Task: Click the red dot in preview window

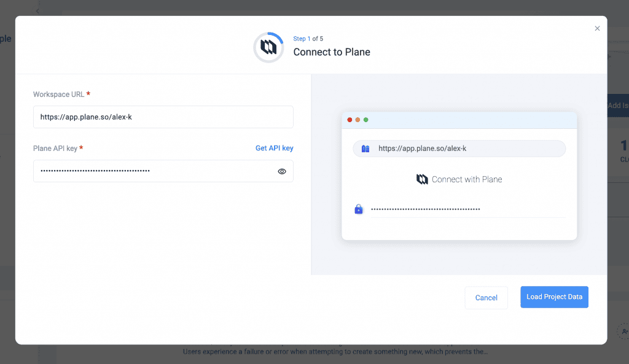Action: (x=350, y=120)
